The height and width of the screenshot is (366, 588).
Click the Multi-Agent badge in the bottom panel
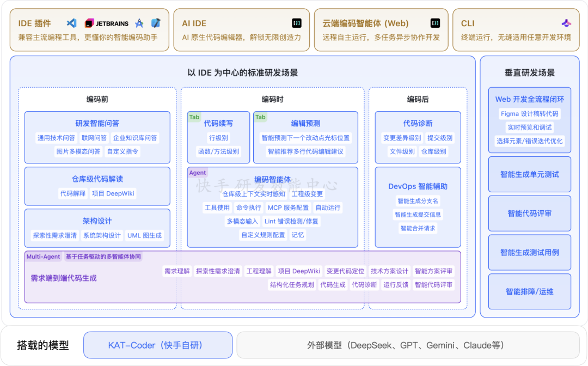coord(44,256)
